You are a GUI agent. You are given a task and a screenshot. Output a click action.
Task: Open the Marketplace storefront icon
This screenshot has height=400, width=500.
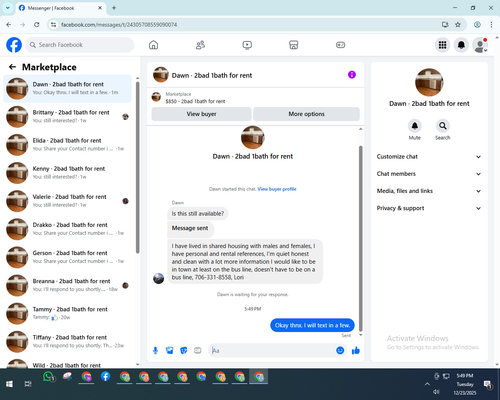pos(294,45)
